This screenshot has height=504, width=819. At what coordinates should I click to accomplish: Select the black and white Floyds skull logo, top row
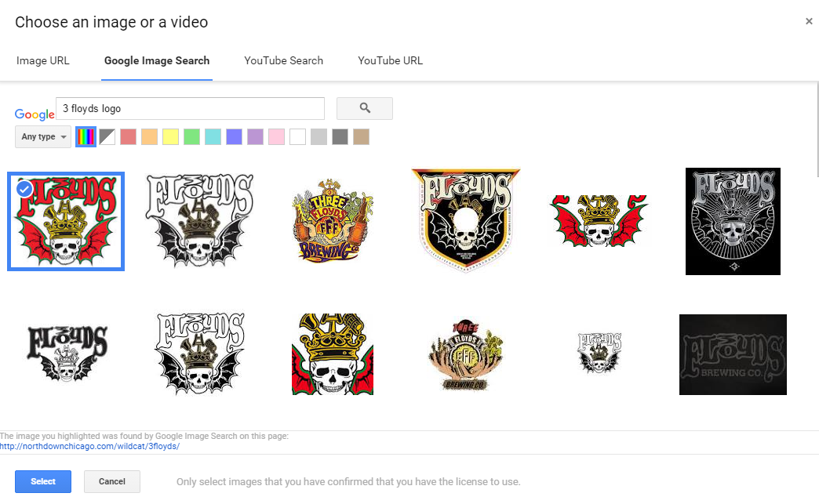tap(199, 221)
